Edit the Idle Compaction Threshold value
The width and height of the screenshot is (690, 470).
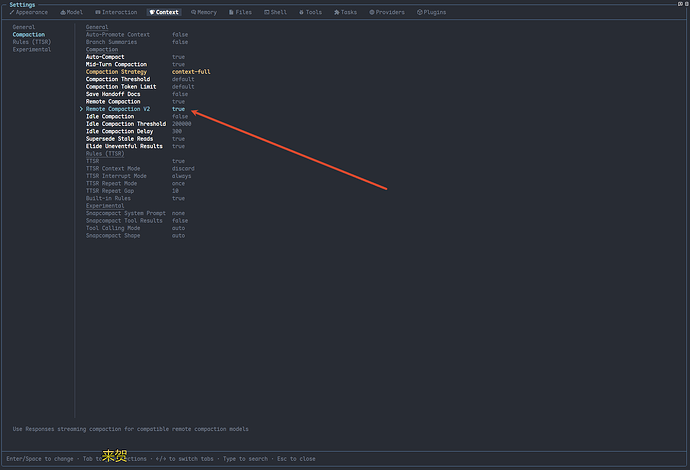click(x=181, y=124)
